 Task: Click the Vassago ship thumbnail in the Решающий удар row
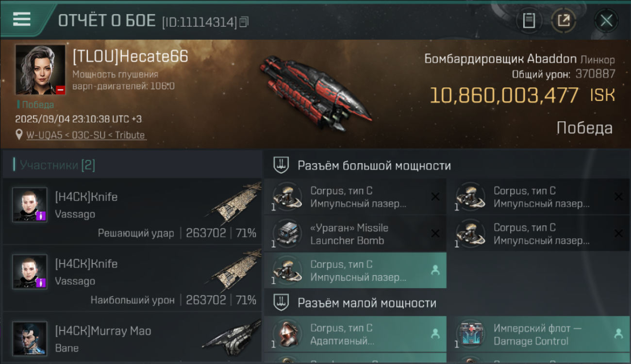[x=236, y=204]
